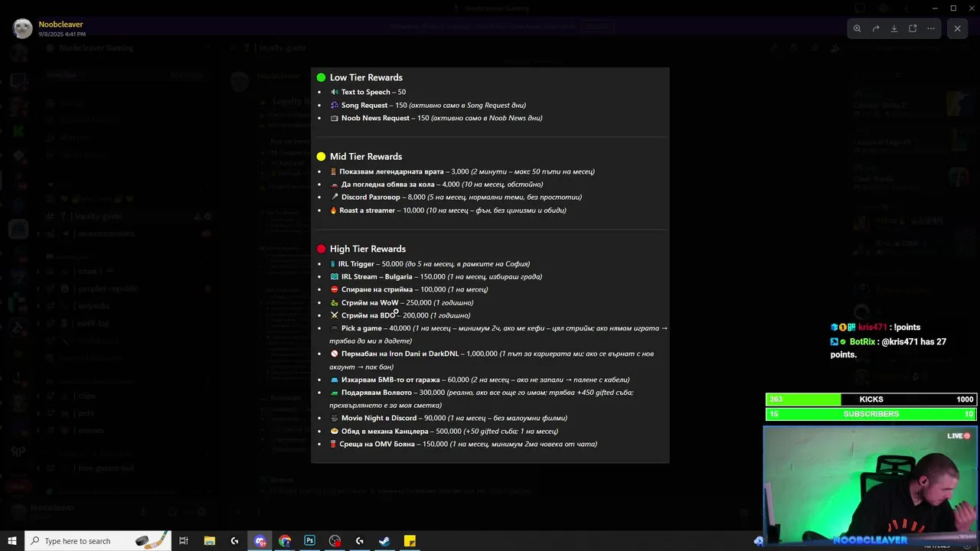Click the Low Tier Rewards heading
Screen dimensions: 980x551
point(366,77)
